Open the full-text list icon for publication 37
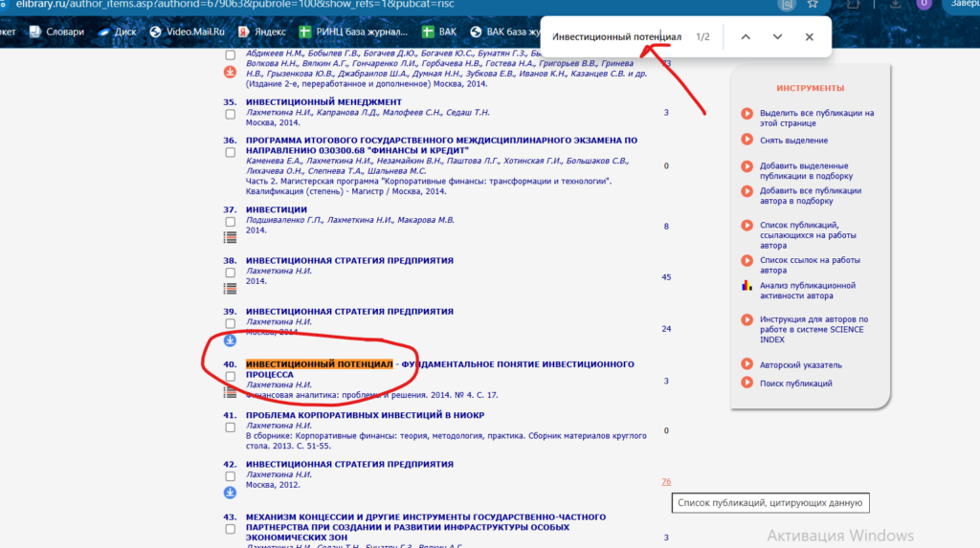Image resolution: width=980 pixels, height=548 pixels. [x=230, y=237]
